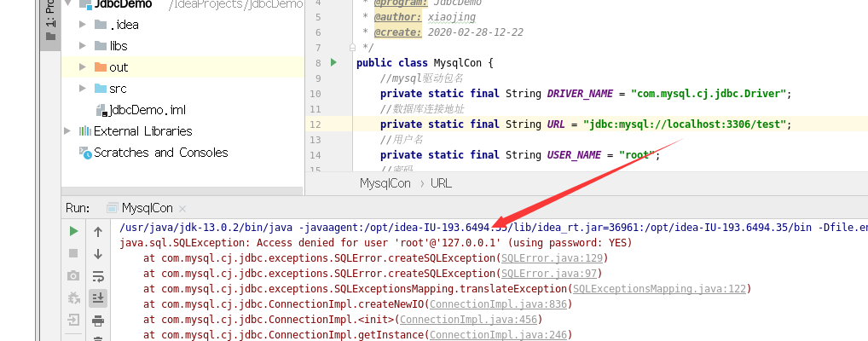
Task: Click the "com.mysql.cj.jdbc.Driver" string
Action: pyautogui.click(x=709, y=94)
